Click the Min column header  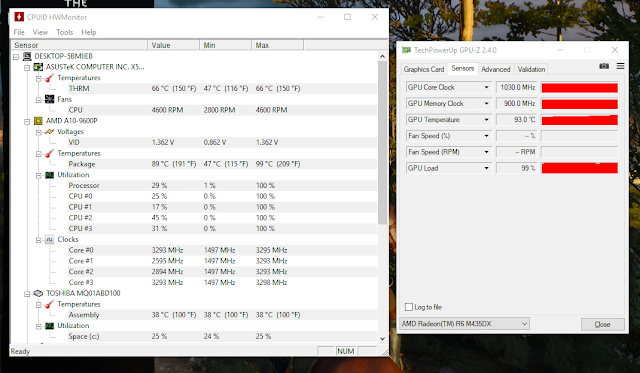click(225, 45)
